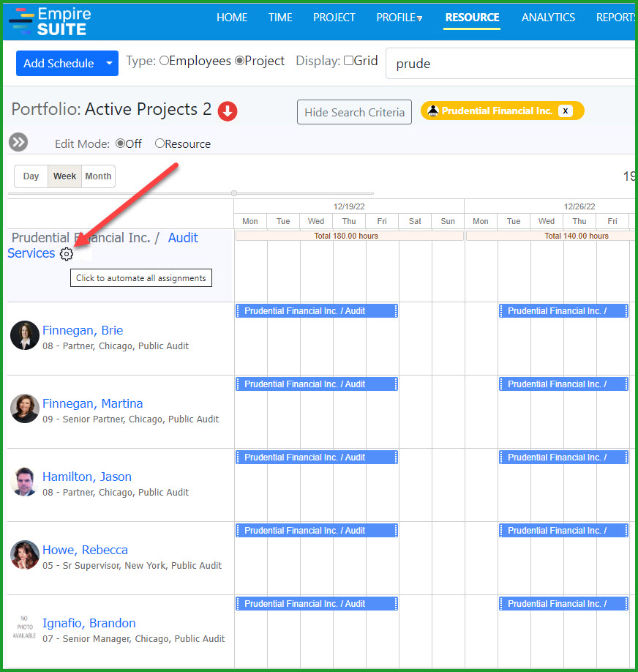The width and height of the screenshot is (638, 672).
Task: Select Brandon Ignafio's 12/19/22 assignment bar
Action: click(317, 604)
